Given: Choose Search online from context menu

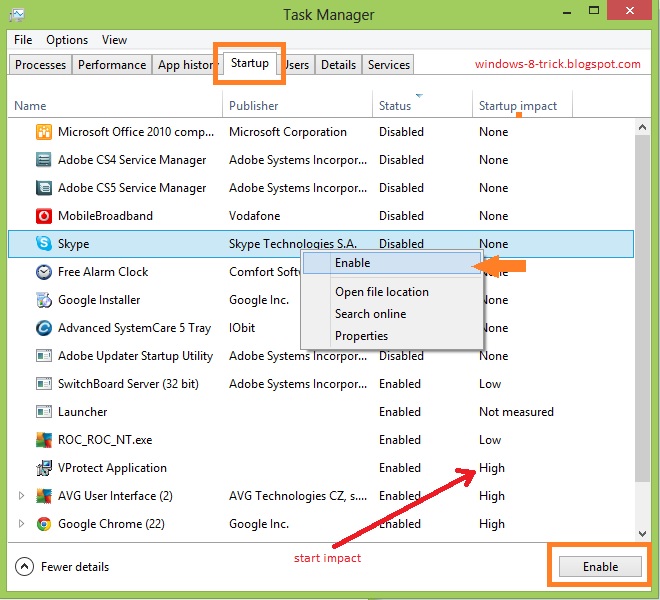Looking at the screenshot, I should (x=392, y=314).
